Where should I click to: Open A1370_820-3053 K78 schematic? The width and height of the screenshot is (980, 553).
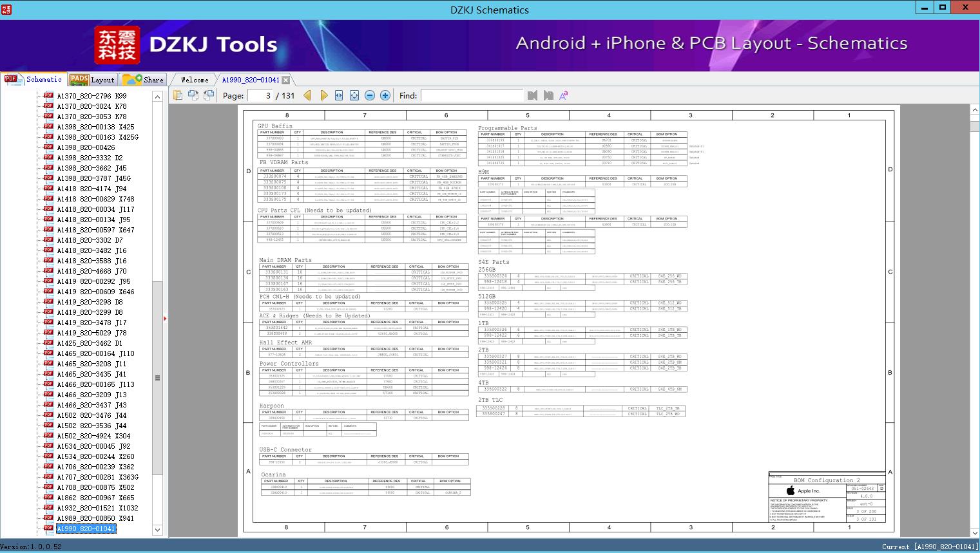click(91, 117)
